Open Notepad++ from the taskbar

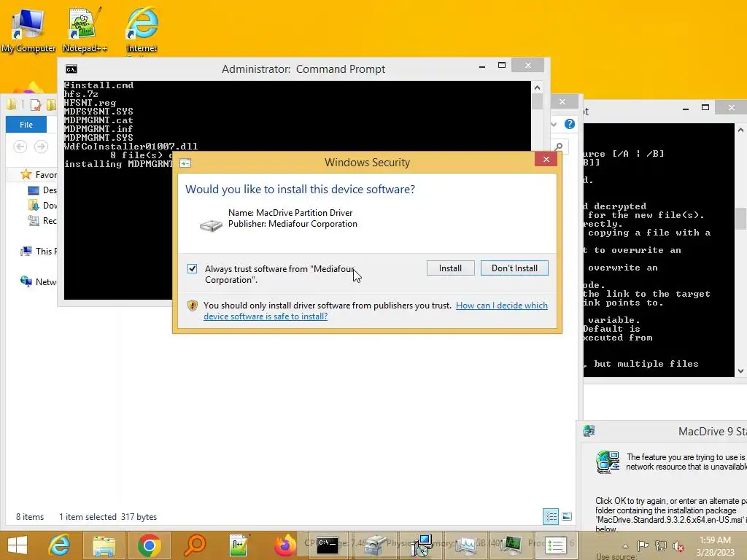[x=239, y=545]
